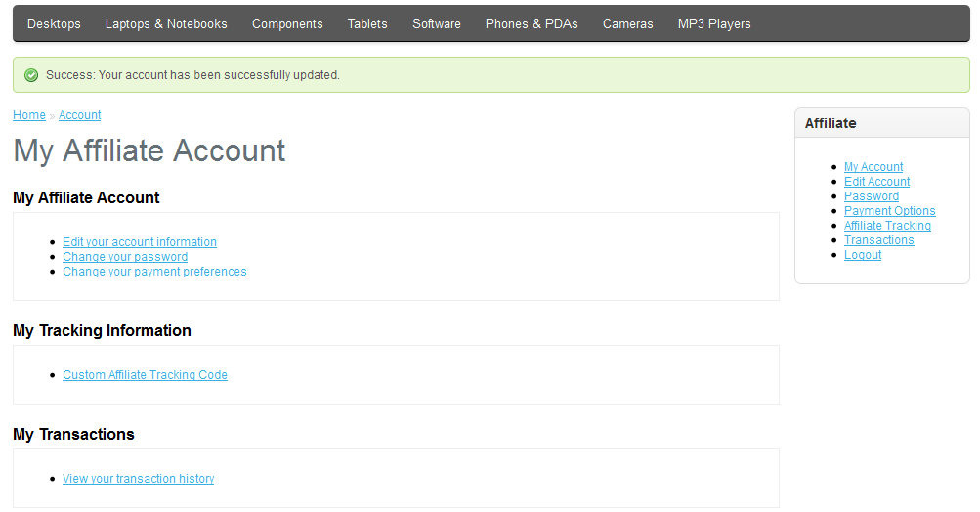This screenshot has width=980, height=512.
Task: Open Laptops & Notebooks category
Action: click(x=166, y=23)
